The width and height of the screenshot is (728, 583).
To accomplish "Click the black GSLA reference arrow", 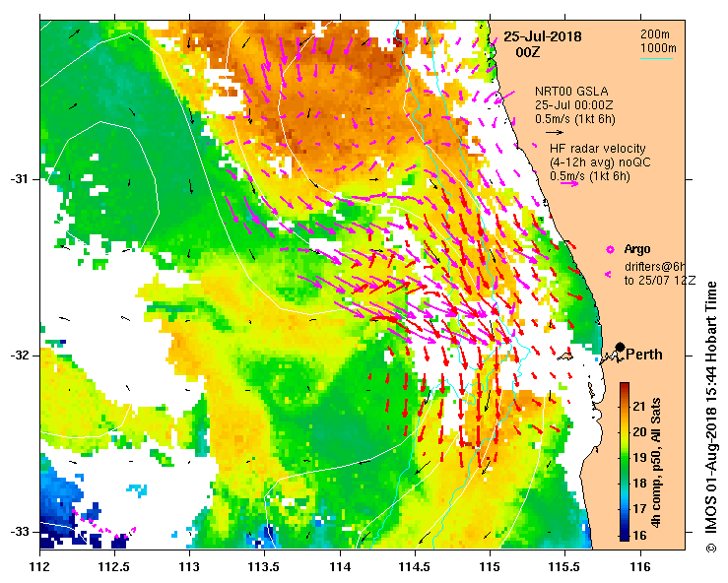I will pyautogui.click(x=555, y=133).
